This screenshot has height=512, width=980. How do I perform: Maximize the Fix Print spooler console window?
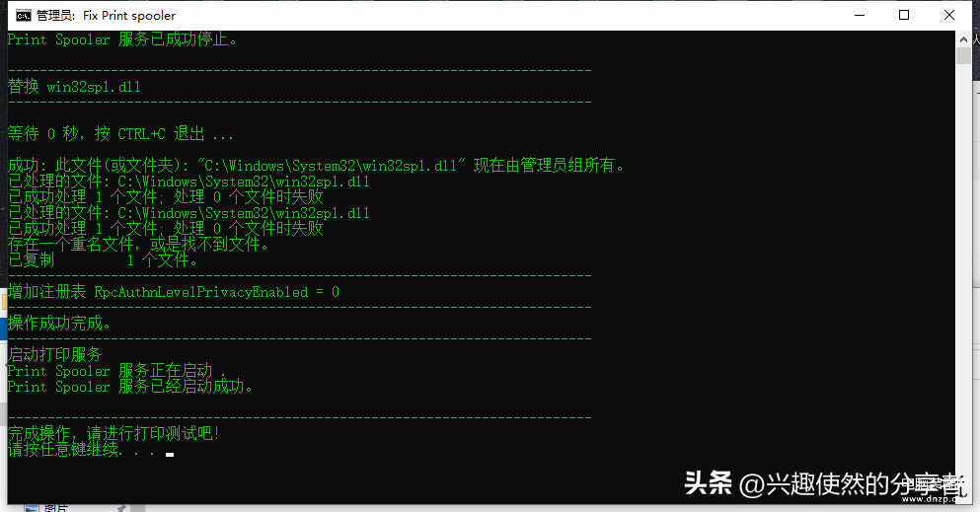click(904, 15)
